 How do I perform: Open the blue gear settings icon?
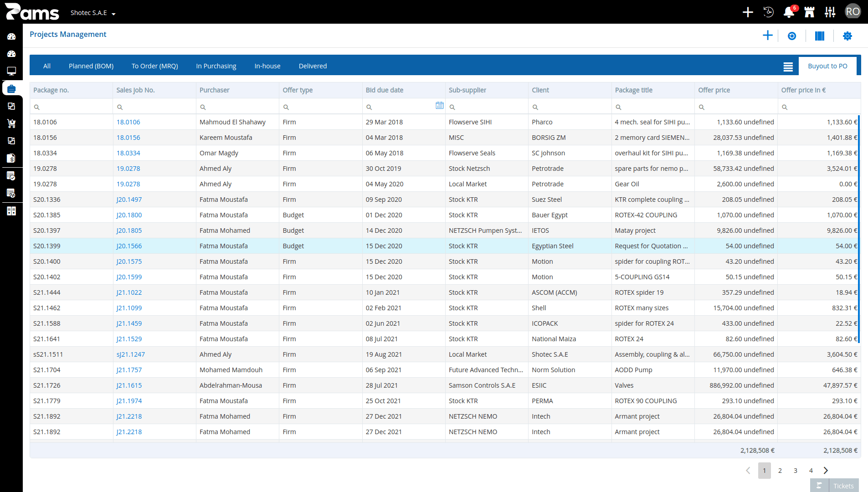coord(847,36)
